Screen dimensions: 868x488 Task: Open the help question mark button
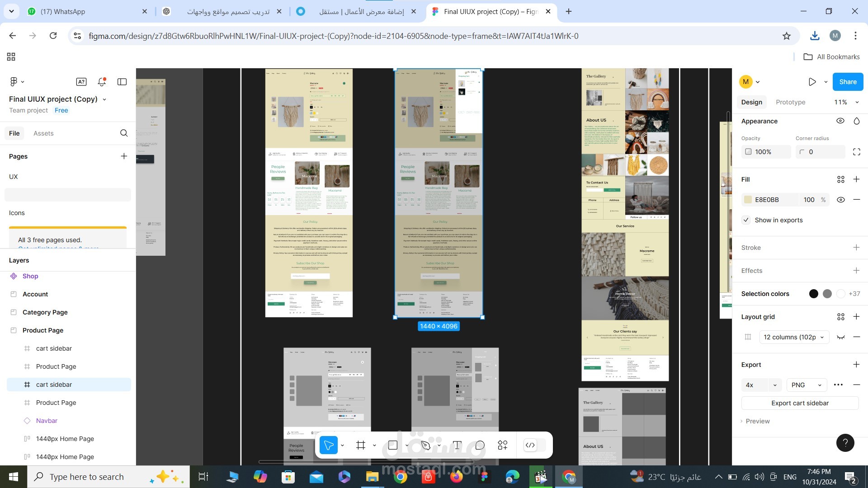pos(845,443)
